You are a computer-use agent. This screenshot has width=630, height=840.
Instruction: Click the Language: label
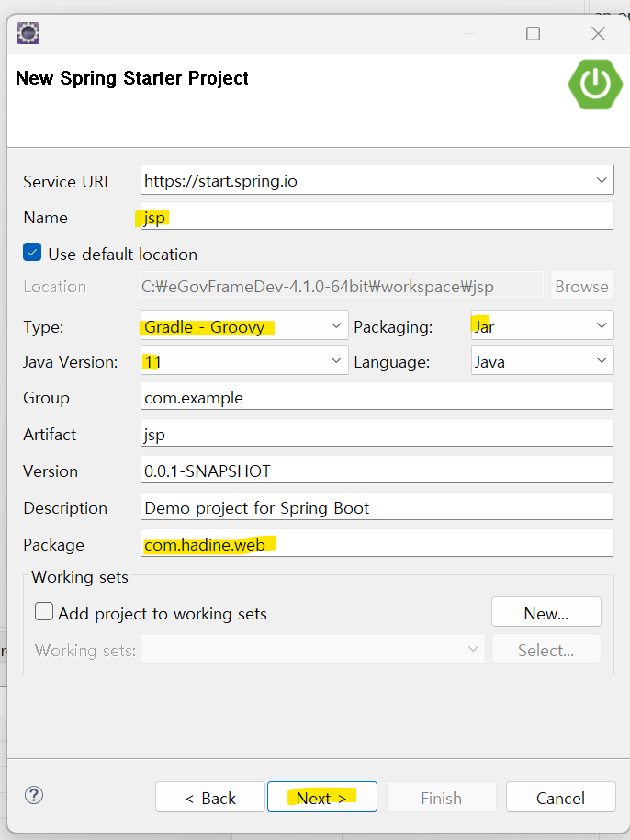pos(392,362)
